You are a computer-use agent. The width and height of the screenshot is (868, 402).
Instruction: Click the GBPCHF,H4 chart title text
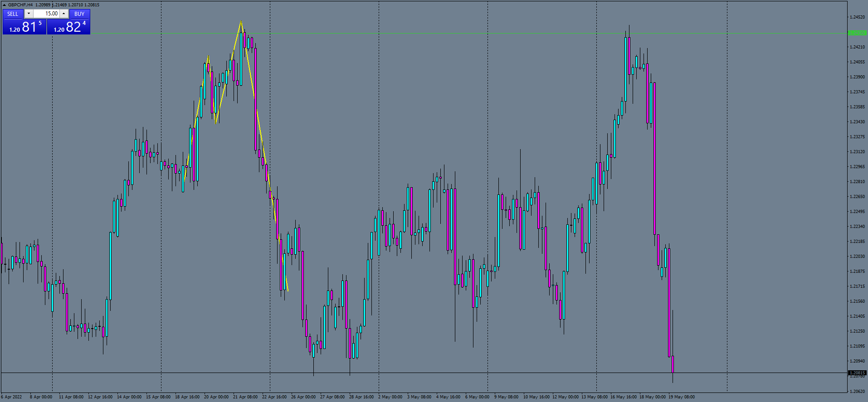20,5
